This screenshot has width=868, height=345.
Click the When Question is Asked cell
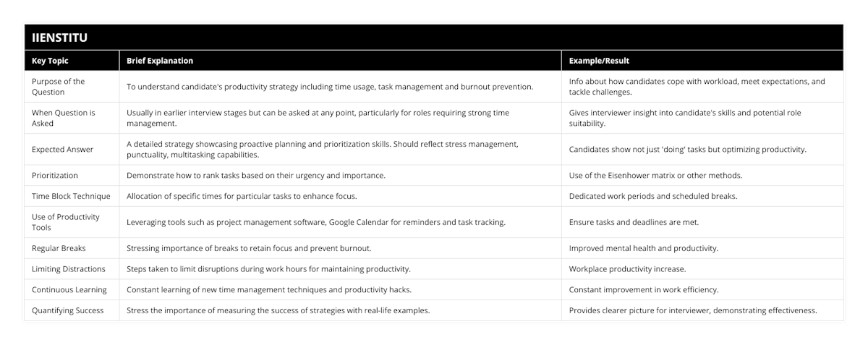click(63, 118)
